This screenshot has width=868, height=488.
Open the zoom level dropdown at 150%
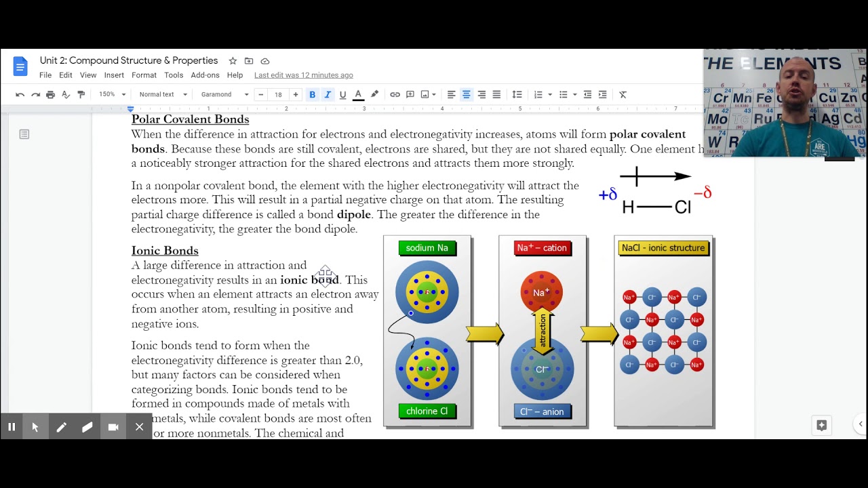pos(112,94)
